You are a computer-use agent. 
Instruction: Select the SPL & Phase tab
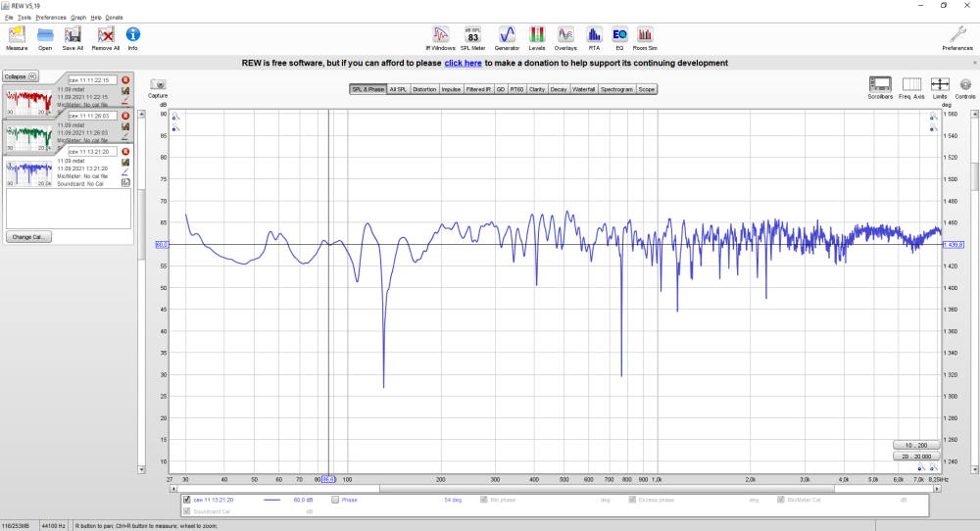click(368, 89)
